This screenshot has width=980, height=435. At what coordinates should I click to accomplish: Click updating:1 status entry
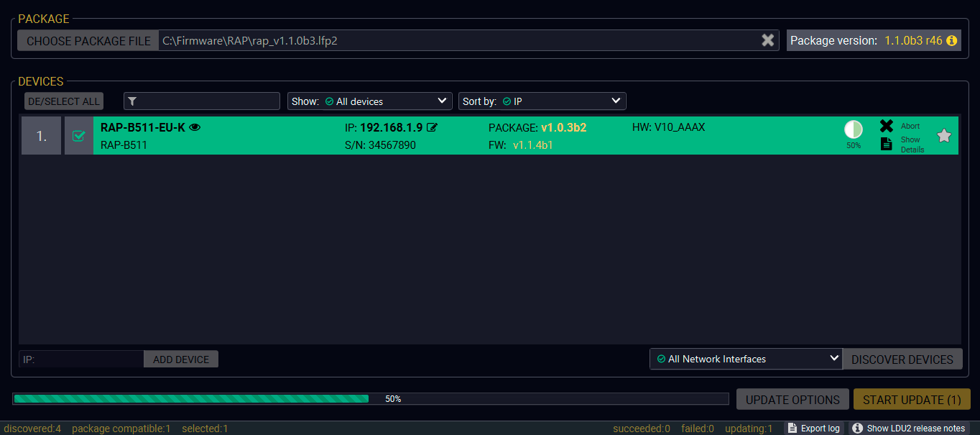(749, 429)
